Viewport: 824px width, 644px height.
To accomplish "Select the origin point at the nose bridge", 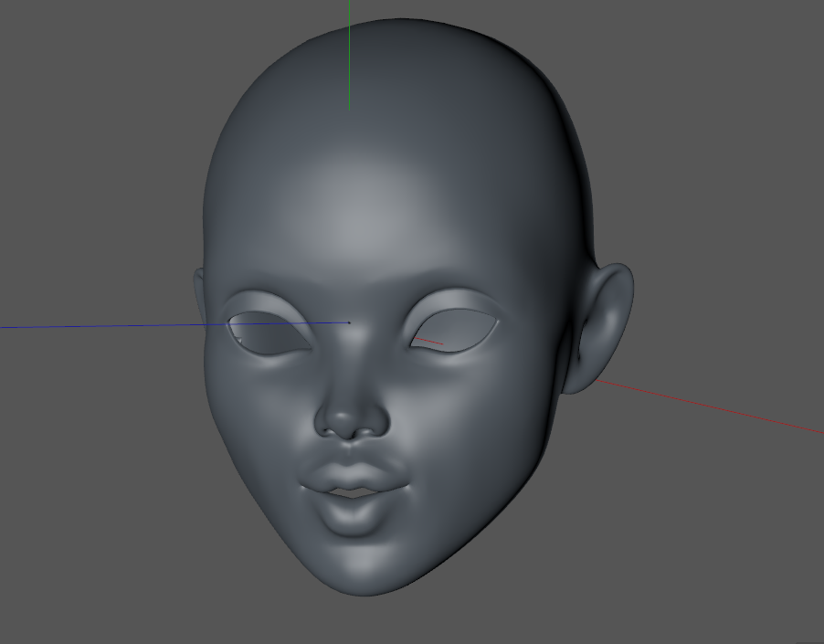I will pyautogui.click(x=349, y=322).
